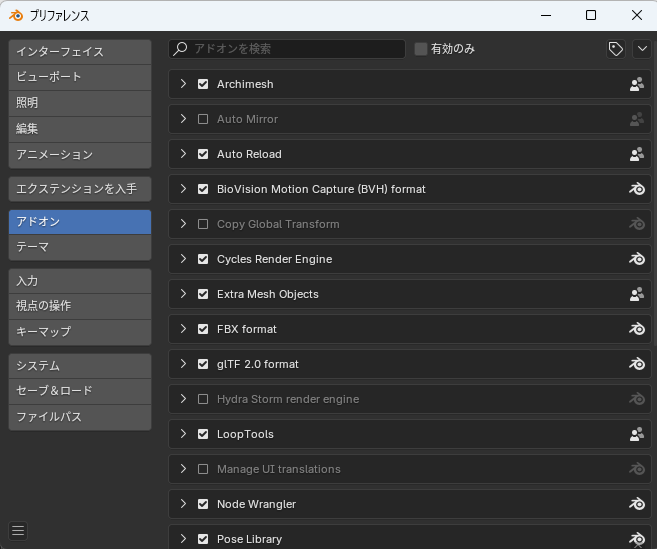657x549 pixels.
Task: Enable Manage UI translations checkbox
Action: point(203,469)
